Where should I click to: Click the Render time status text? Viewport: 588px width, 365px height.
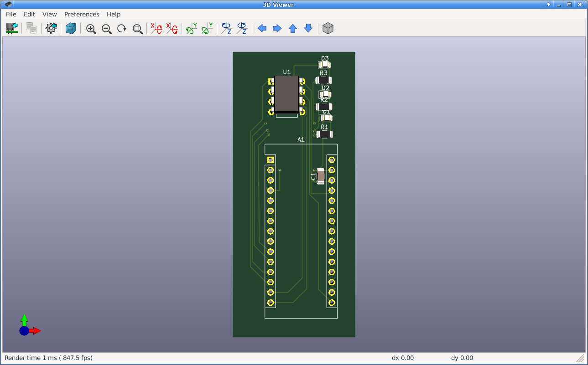click(49, 358)
